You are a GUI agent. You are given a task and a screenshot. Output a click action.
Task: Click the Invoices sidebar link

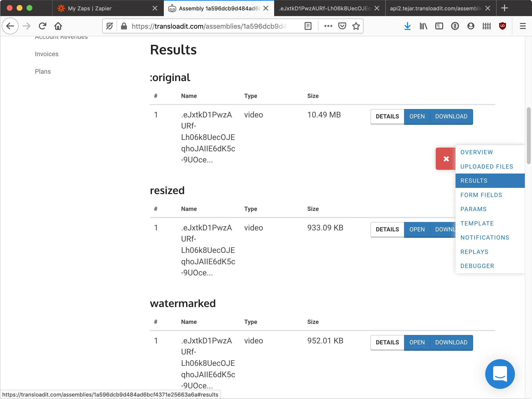[47, 54]
